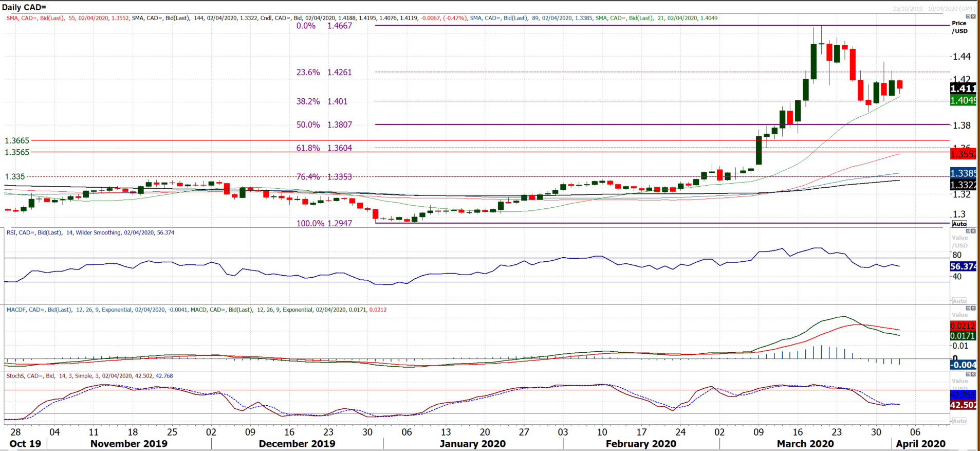Click the 56.374 RSI value tag

[x=963, y=266]
